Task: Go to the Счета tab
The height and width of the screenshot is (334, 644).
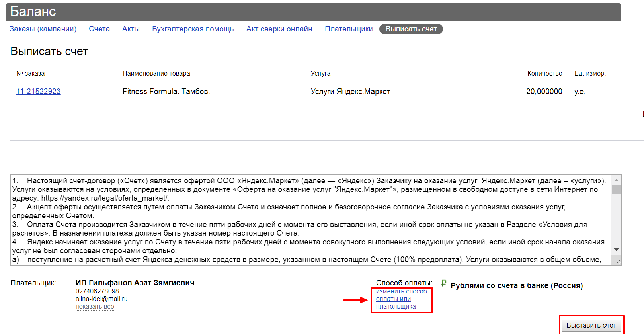Action: tap(99, 29)
